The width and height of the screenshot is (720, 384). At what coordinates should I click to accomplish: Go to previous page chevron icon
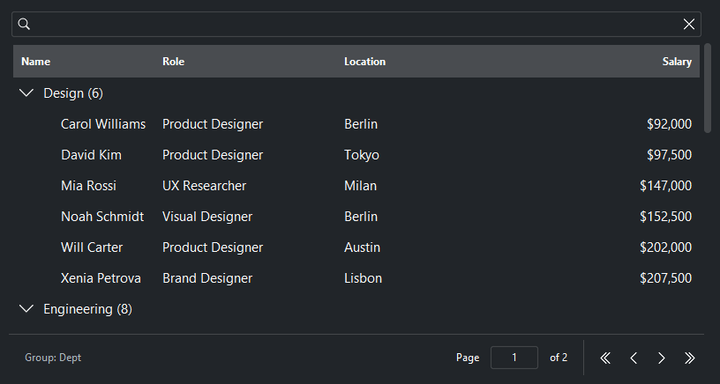click(x=634, y=358)
